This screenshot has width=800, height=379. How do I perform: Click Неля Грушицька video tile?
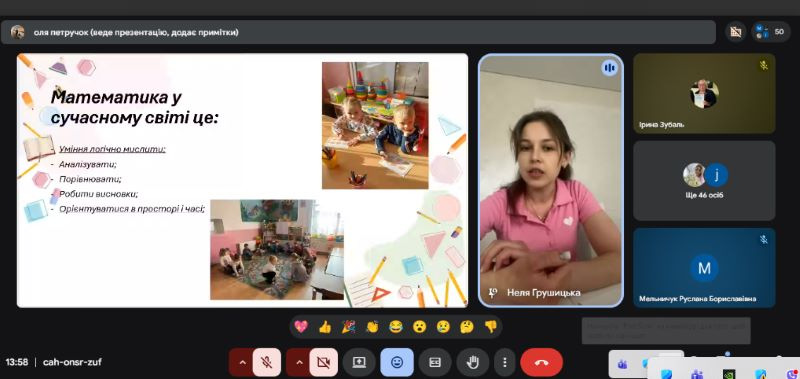click(x=551, y=181)
